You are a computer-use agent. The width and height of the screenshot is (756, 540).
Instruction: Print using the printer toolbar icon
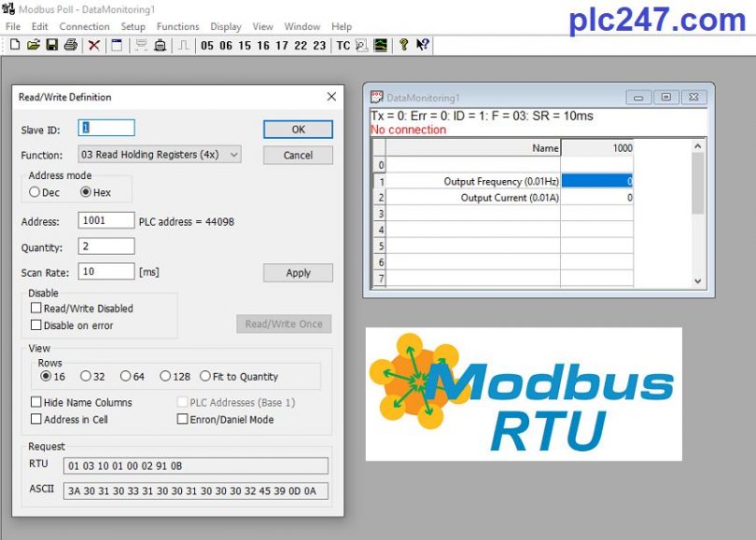click(71, 46)
